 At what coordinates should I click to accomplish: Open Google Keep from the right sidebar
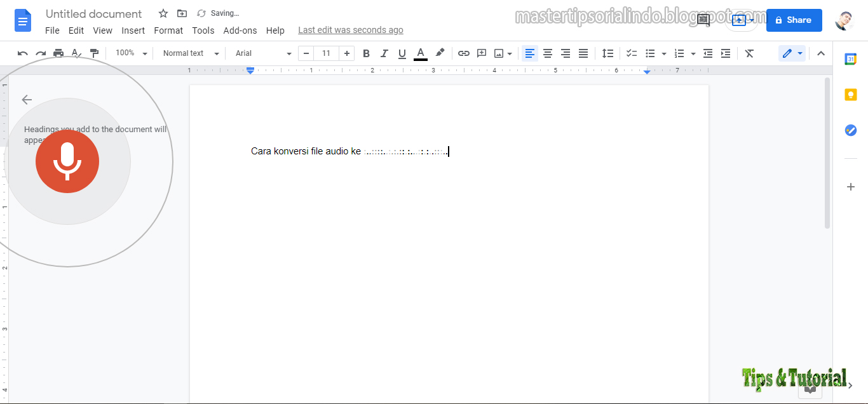(850, 94)
